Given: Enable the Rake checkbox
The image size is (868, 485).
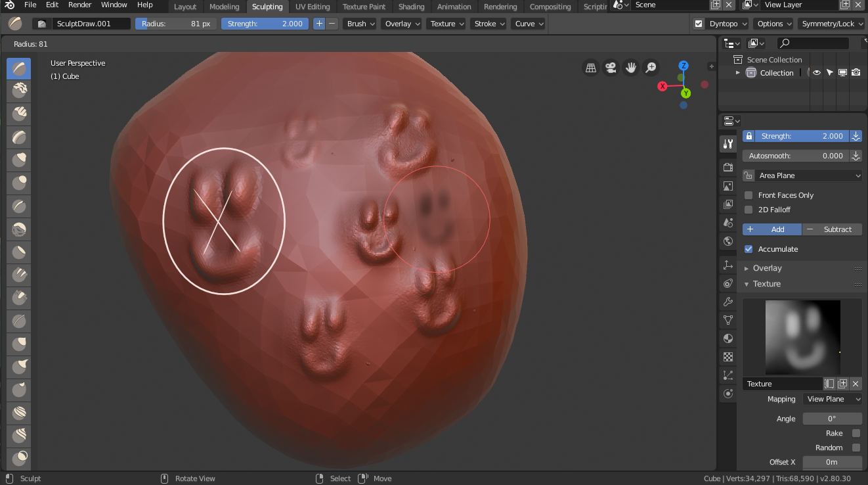Looking at the screenshot, I should [856, 433].
